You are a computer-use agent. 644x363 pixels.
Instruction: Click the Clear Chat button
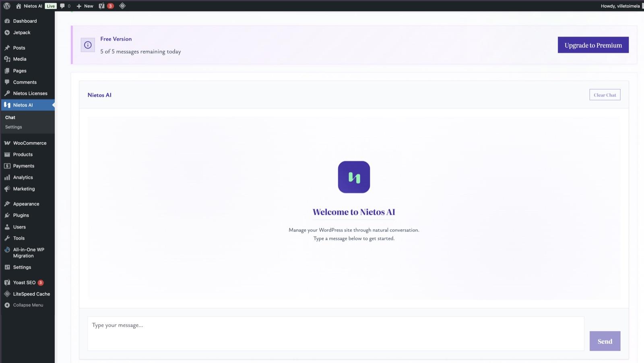click(x=605, y=95)
